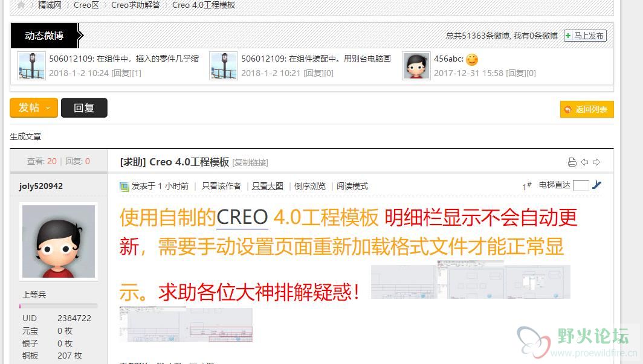Go to next thread arrow icon
This screenshot has height=364, width=643.
pos(596,162)
